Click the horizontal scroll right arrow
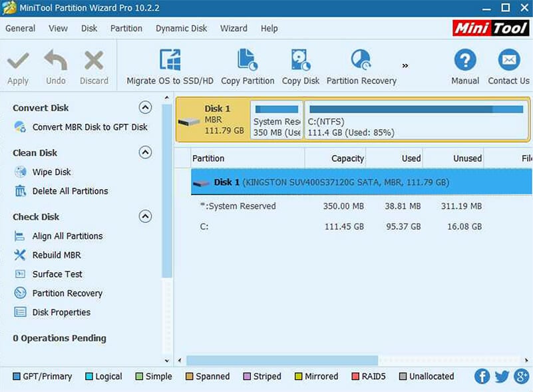Image resolution: width=533 pixels, height=392 pixels. tap(526, 360)
